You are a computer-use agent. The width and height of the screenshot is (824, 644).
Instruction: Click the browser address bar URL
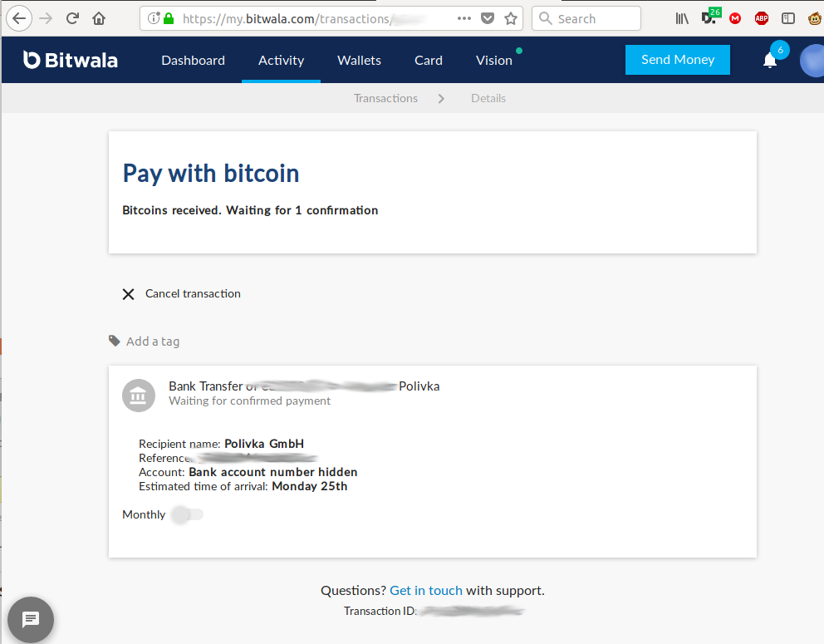point(304,19)
